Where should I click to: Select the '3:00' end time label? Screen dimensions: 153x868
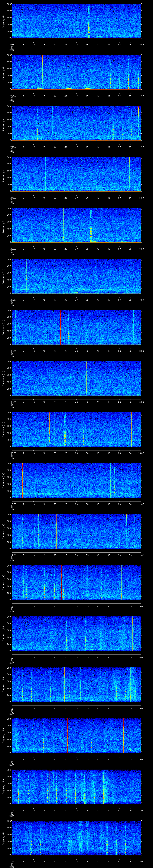[141, 96]
